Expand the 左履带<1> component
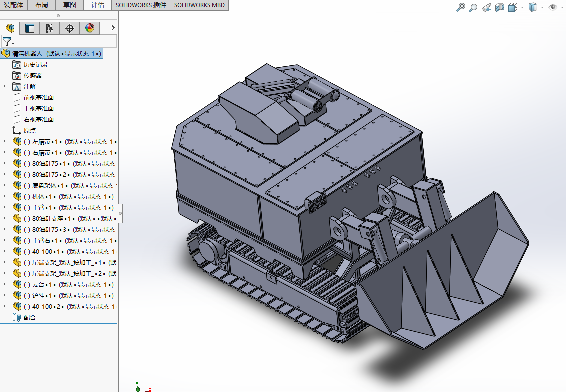Screen dimensions: 566x392 (x=5, y=141)
